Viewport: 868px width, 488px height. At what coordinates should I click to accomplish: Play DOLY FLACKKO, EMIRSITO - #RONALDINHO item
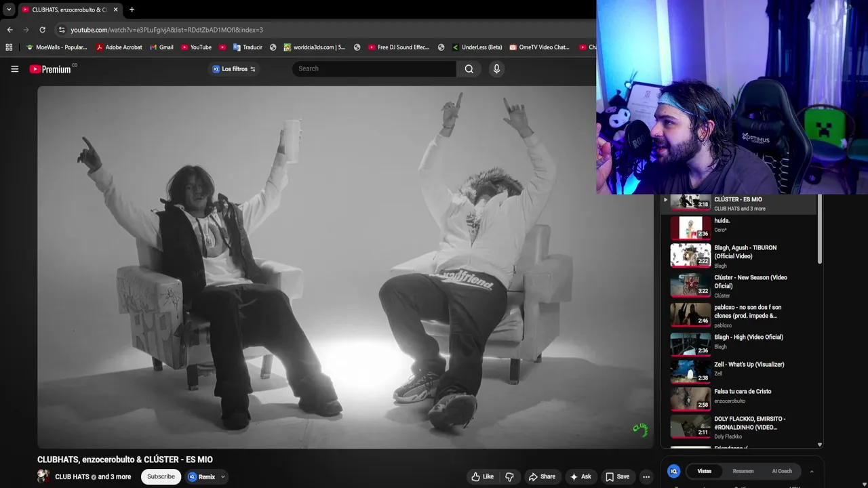(x=739, y=426)
